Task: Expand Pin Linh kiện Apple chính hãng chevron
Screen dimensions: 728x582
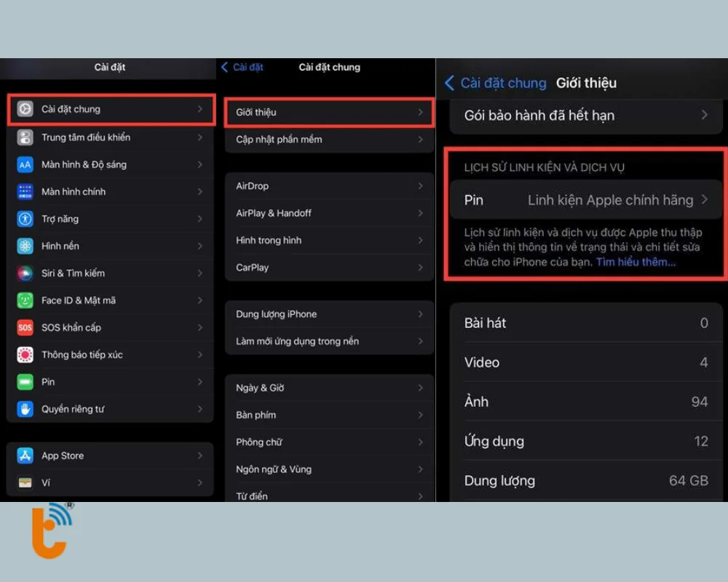Action: (704, 199)
